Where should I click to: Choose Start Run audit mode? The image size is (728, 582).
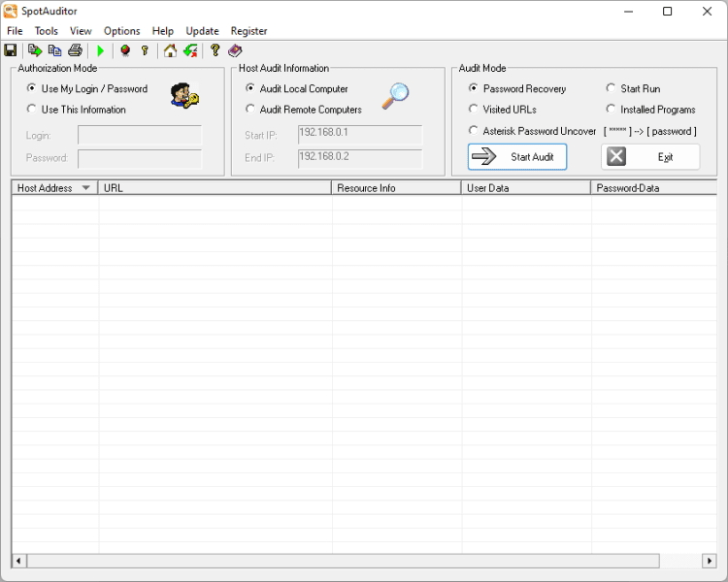pyautogui.click(x=633, y=88)
